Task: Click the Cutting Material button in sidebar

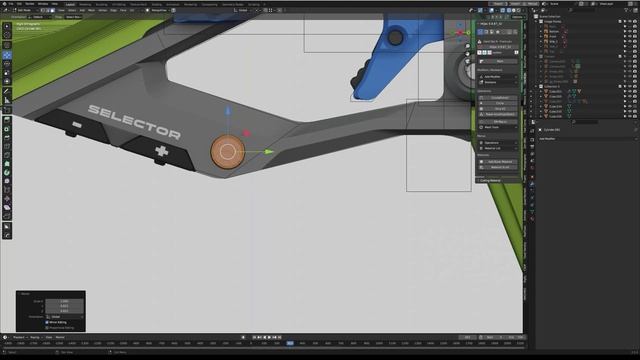Action: 498,180
